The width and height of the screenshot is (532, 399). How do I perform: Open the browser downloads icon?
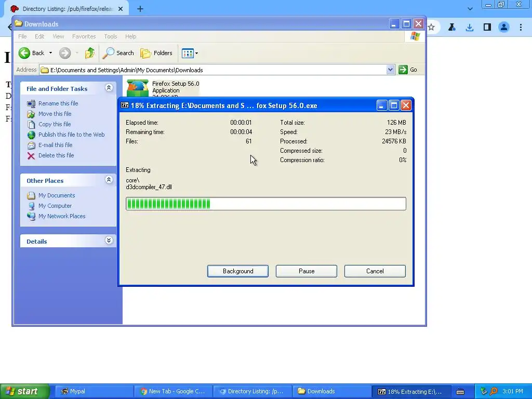point(470,27)
